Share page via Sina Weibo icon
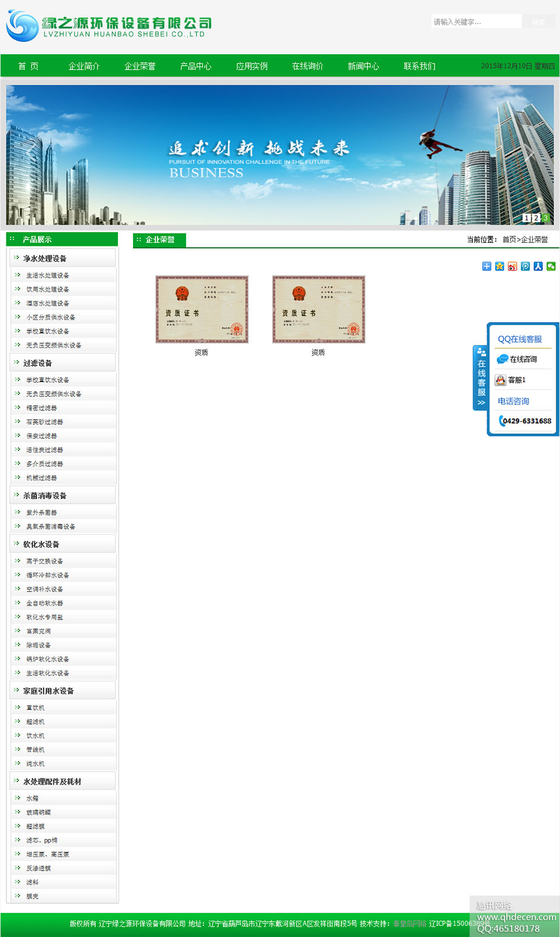 coord(512,266)
